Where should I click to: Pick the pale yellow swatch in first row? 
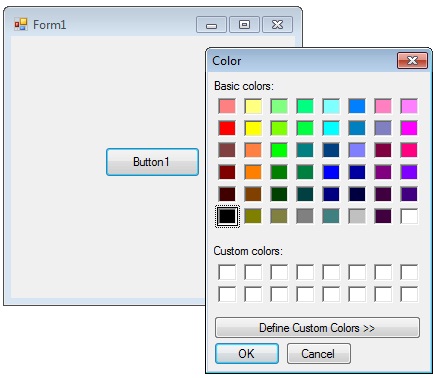253,106
